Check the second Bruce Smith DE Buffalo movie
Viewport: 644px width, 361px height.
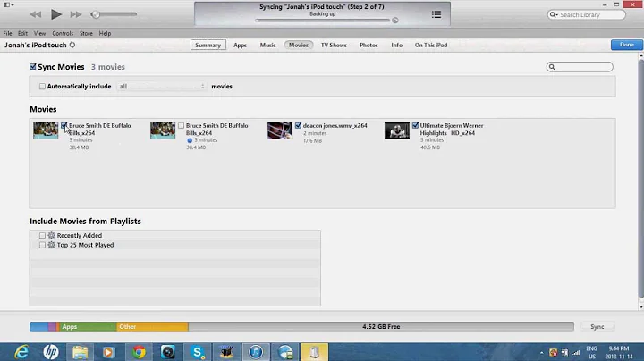pos(181,125)
